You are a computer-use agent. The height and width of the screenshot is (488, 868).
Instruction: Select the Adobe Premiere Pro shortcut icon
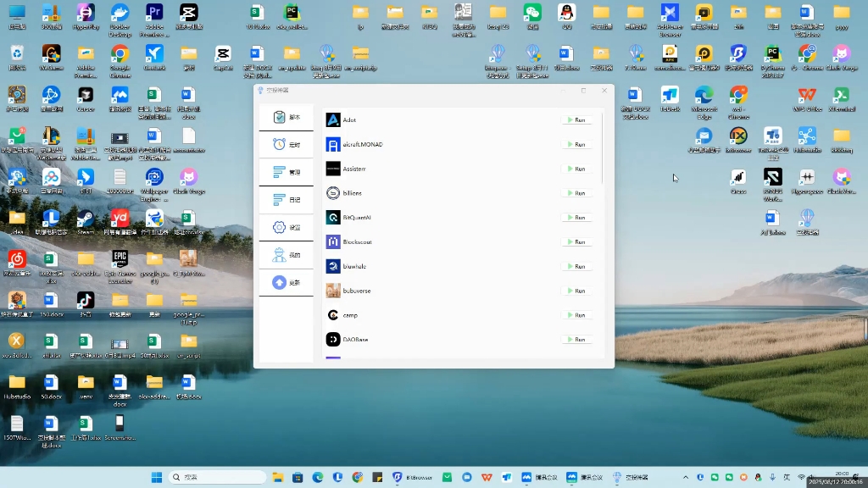154,20
